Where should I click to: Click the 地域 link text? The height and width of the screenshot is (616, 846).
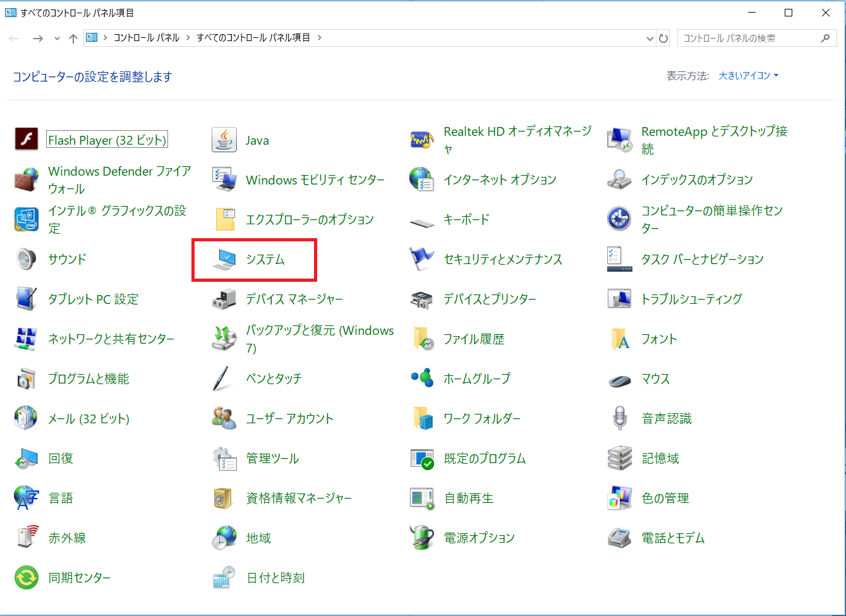[x=258, y=538]
